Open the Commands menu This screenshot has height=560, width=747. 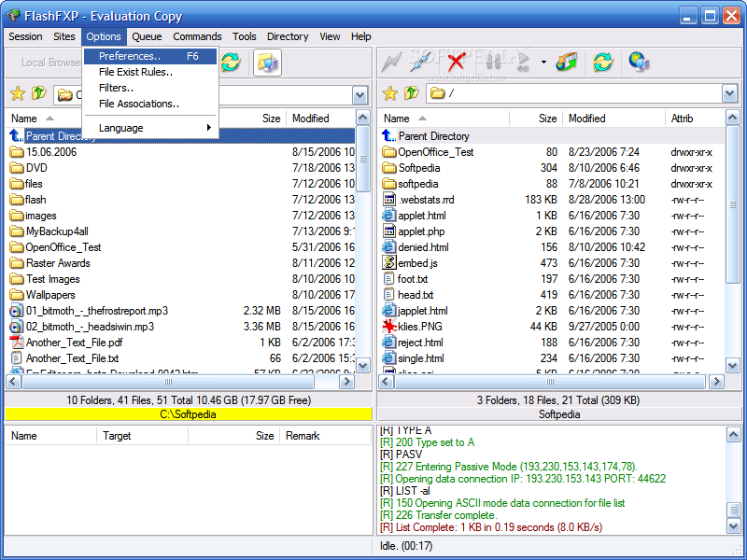(x=196, y=36)
